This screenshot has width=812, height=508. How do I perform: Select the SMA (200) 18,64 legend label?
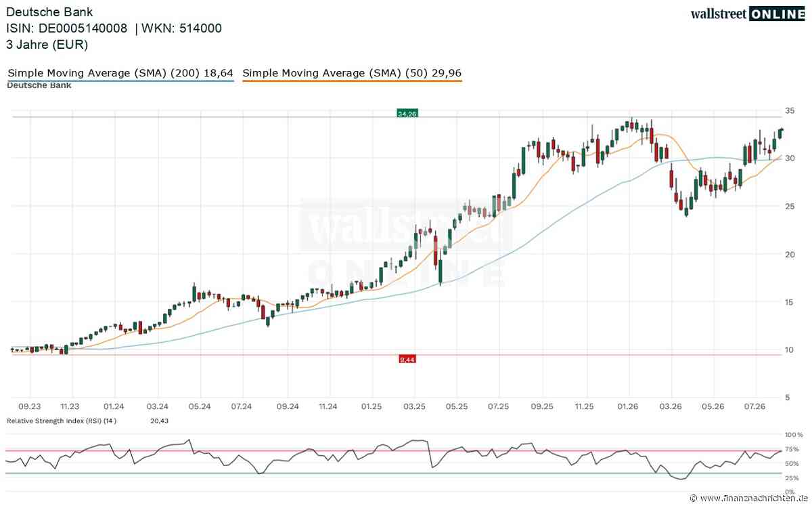[x=120, y=73]
